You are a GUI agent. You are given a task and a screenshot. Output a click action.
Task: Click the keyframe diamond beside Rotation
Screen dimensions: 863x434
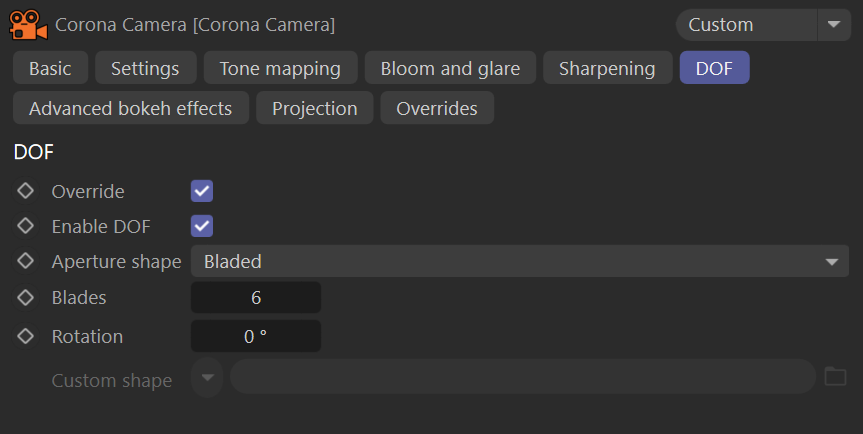point(25,336)
